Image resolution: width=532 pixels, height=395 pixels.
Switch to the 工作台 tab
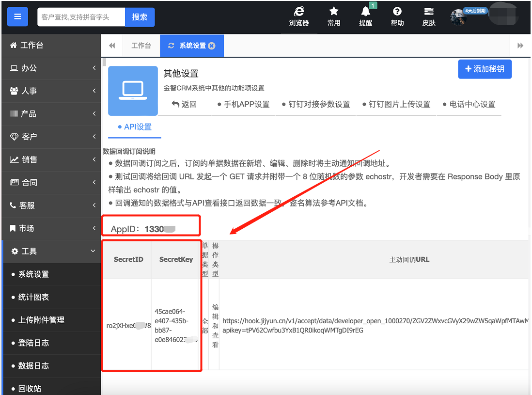tap(141, 46)
